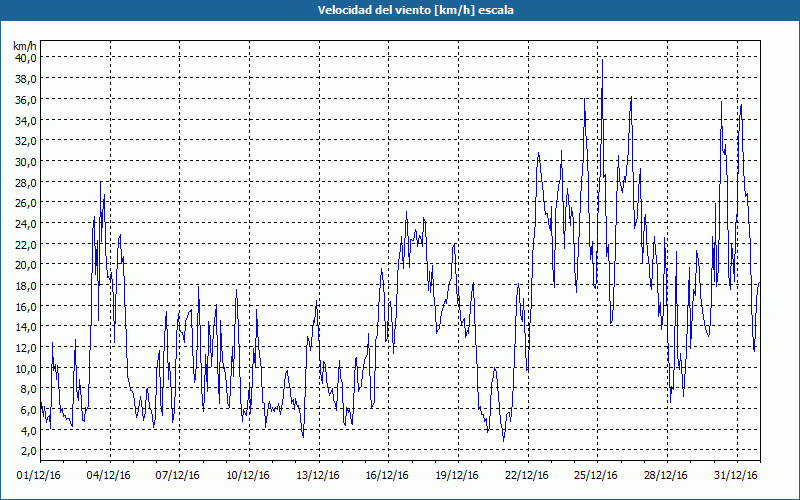Select the 16/12/16 date label
800x500 pixels.
(388, 475)
